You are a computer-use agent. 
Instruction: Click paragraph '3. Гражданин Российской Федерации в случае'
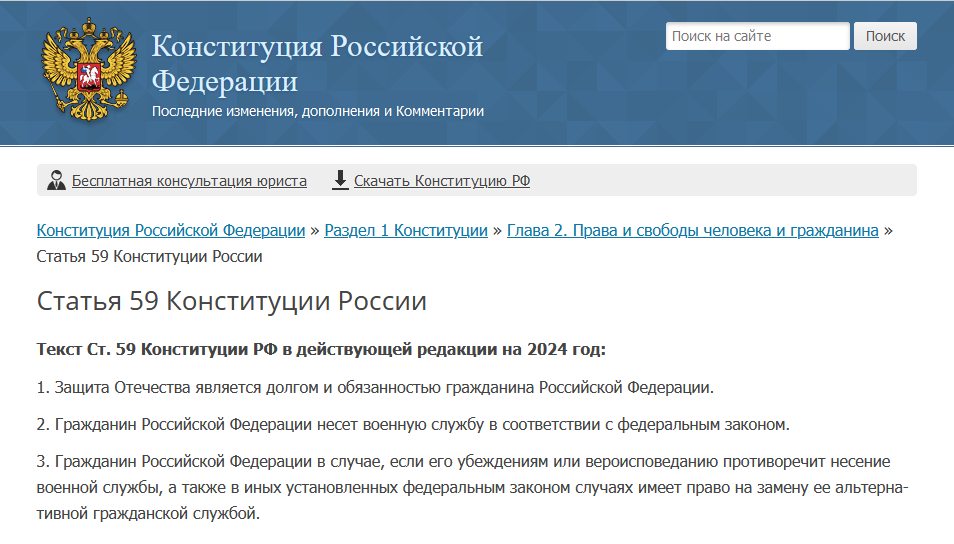click(472, 487)
